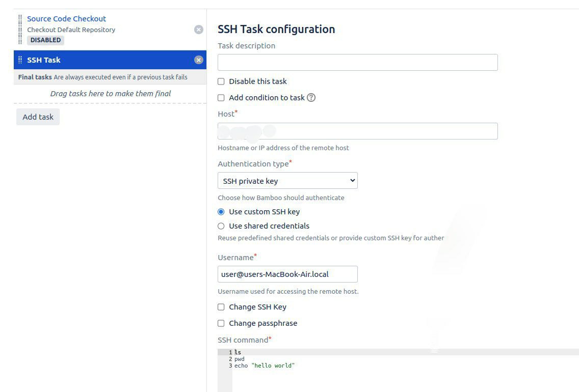579x392 pixels.
Task: Remove the Source Code Checkout task
Action: tap(199, 29)
